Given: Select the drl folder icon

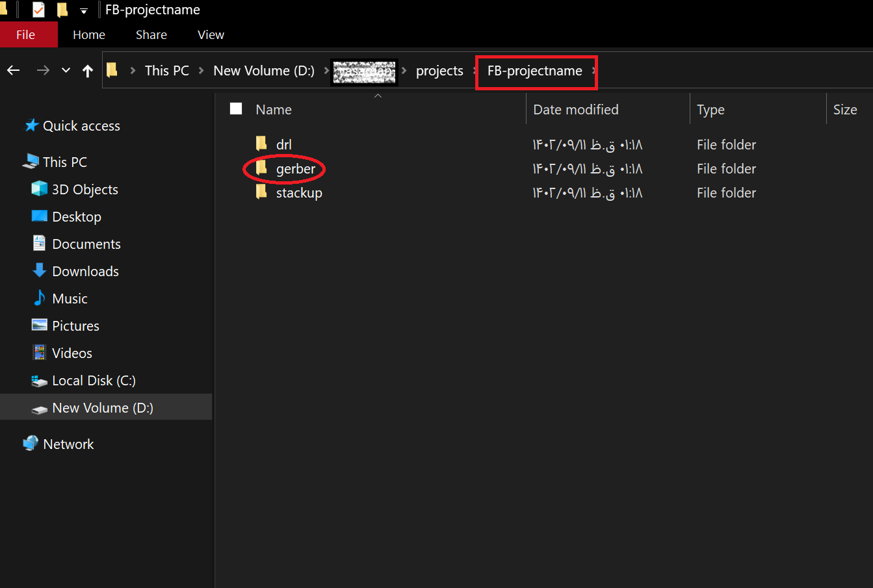Looking at the screenshot, I should point(262,144).
